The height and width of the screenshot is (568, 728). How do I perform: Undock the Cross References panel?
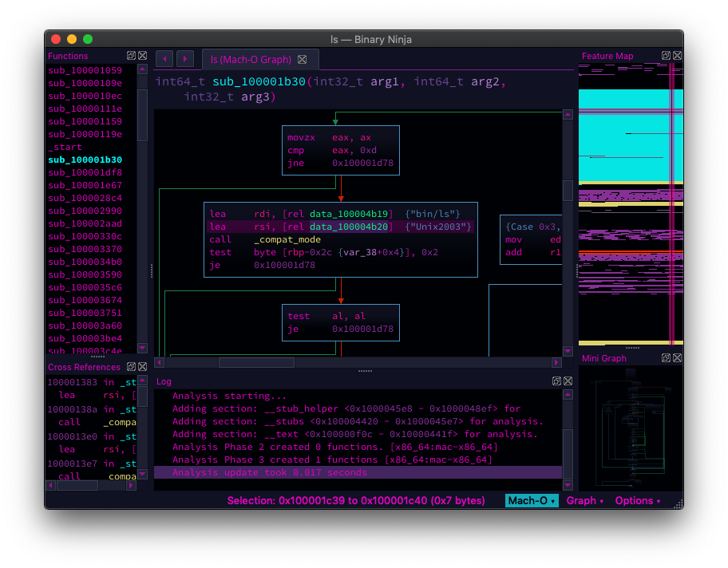(x=131, y=367)
